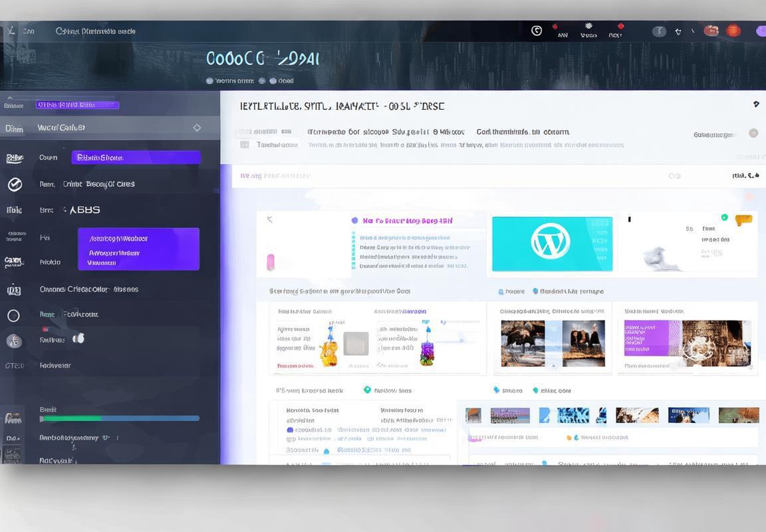Image resolution: width=766 pixels, height=532 pixels.
Task: Open the large purple menu box in the sidebar
Action: [138, 249]
